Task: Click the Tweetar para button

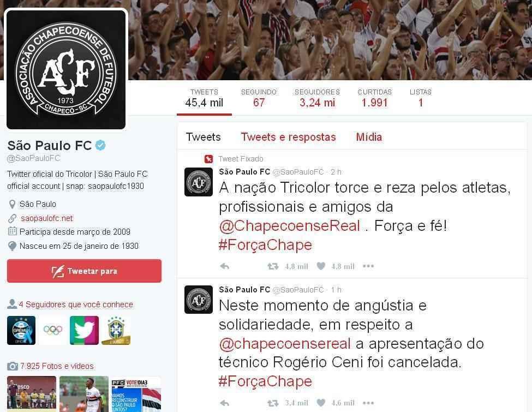Action: [84, 271]
